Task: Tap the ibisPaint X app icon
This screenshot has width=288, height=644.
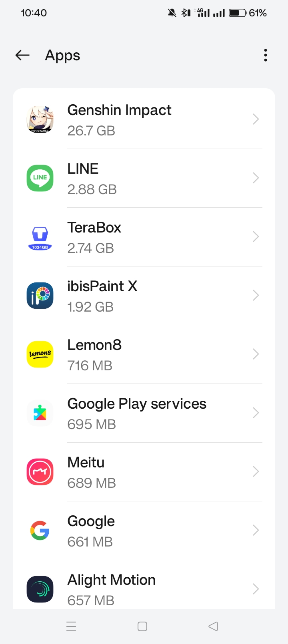Action: (x=40, y=296)
